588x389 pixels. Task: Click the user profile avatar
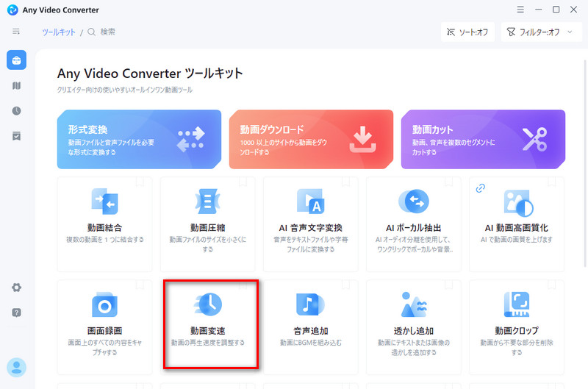pos(16,367)
